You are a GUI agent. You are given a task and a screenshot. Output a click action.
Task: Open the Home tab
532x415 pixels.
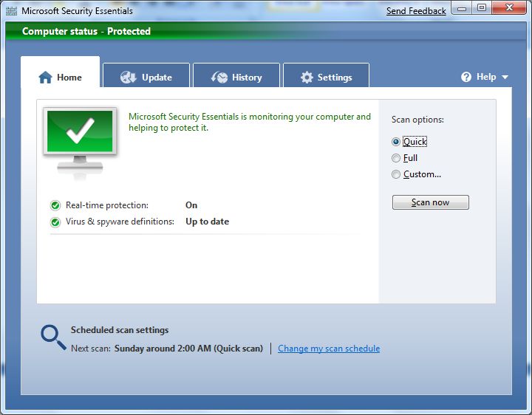(x=61, y=72)
